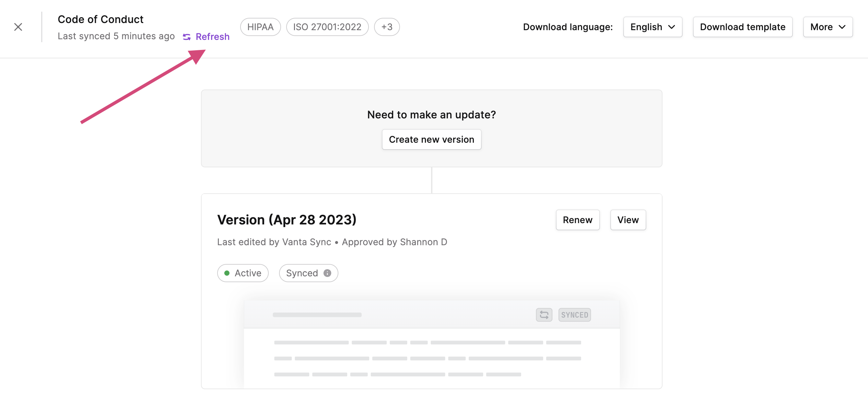Click the Create new version button

point(431,139)
